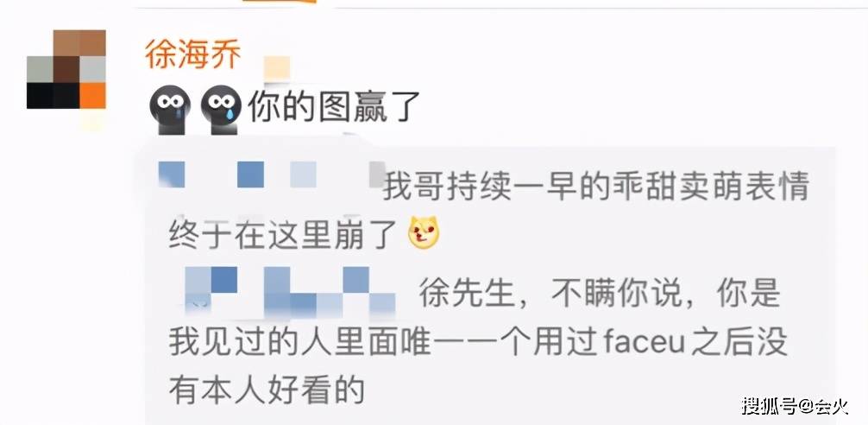Click reply line 终于在这里崩了

click(x=283, y=234)
